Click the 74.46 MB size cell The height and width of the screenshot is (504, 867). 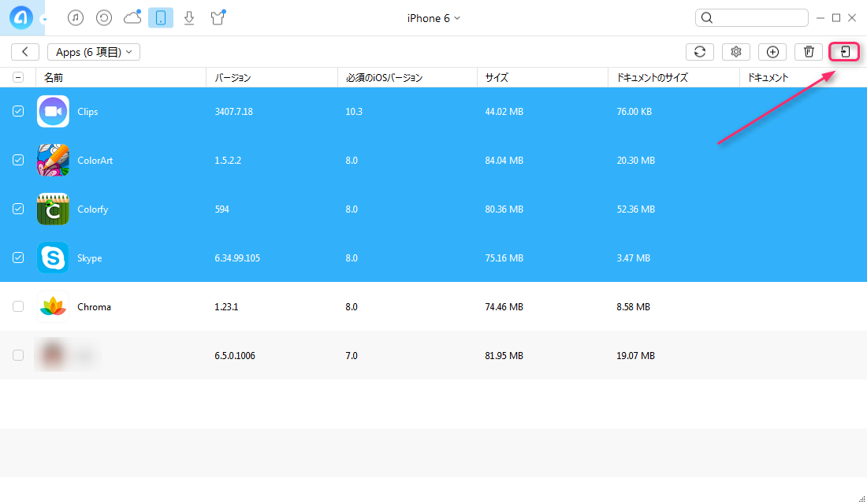[504, 306]
